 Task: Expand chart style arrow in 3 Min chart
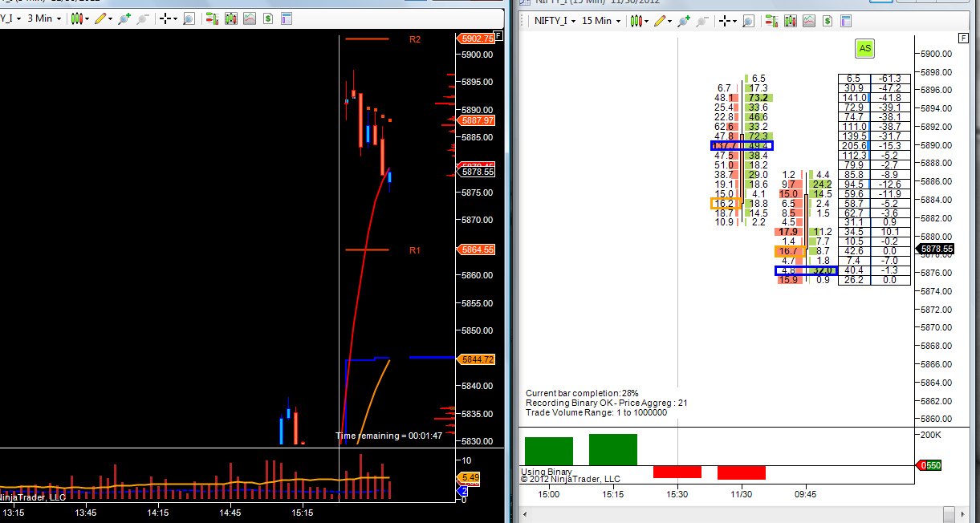[87, 18]
